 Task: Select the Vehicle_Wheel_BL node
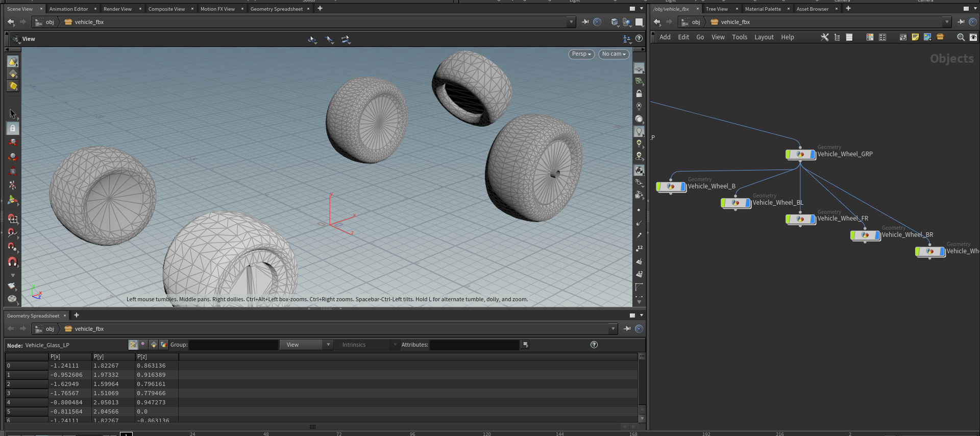pyautogui.click(x=736, y=203)
